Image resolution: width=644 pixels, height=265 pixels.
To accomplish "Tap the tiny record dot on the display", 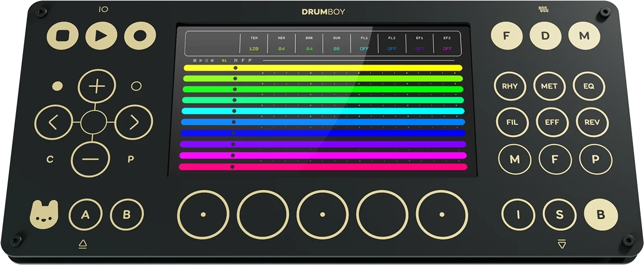I will pyautogui.click(x=212, y=61).
